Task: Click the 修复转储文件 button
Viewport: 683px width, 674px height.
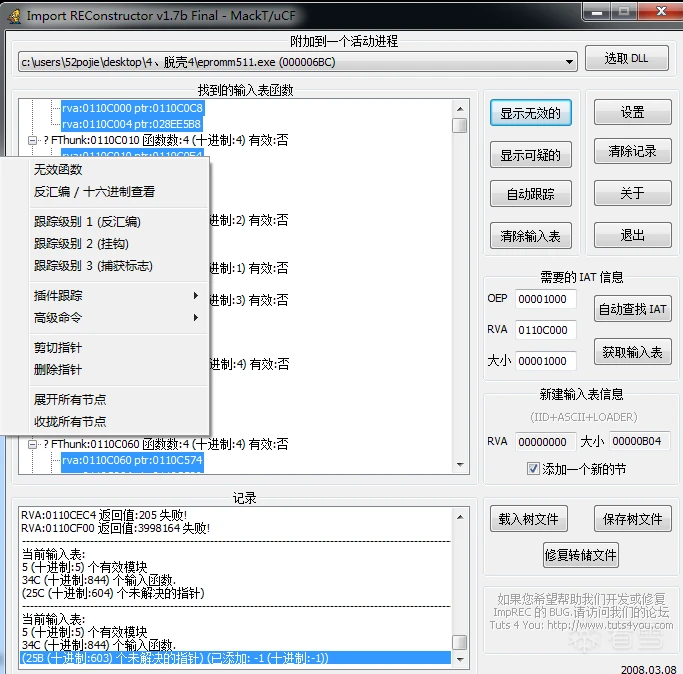Action: click(581, 555)
